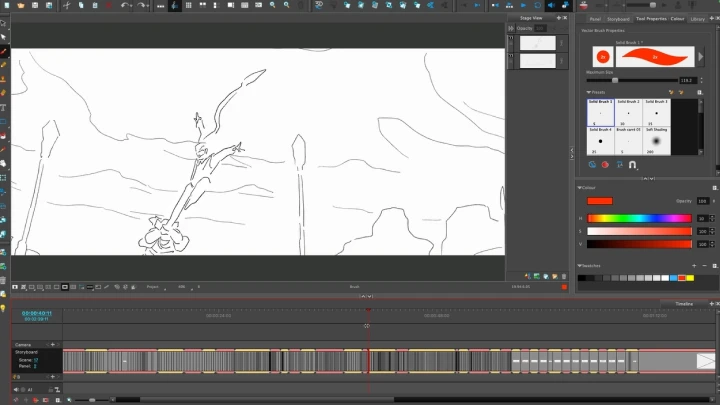Choose the Solid Brush 3 preset
Screen dimensions: 720x405
coord(656,112)
